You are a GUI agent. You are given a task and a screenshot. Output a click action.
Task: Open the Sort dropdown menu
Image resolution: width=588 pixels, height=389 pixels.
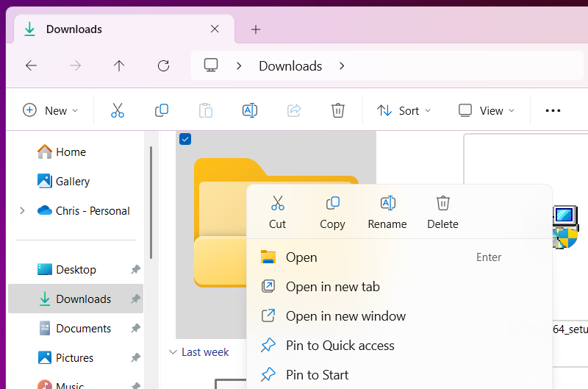tap(404, 110)
